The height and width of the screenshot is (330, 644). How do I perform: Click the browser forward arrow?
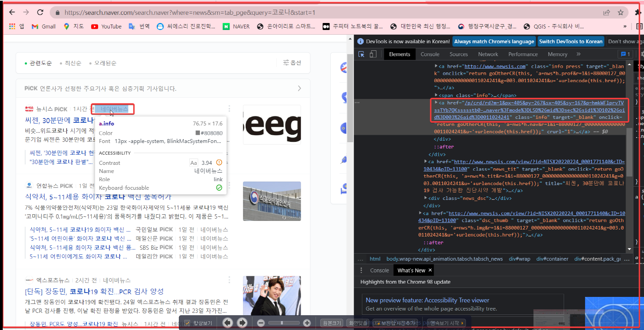[x=26, y=12]
